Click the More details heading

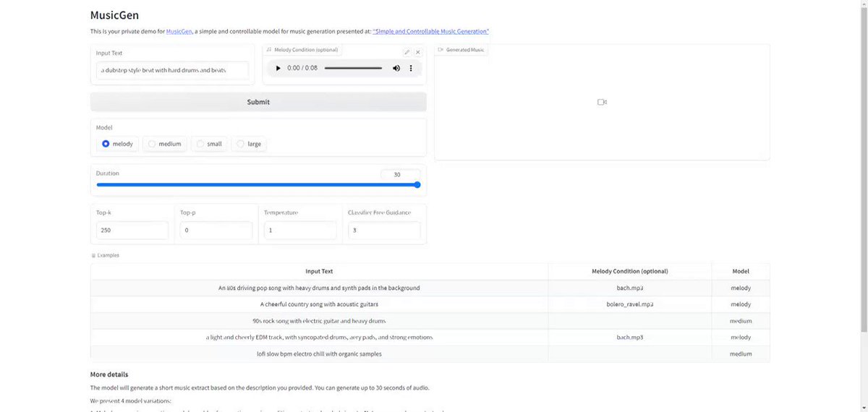click(x=109, y=374)
